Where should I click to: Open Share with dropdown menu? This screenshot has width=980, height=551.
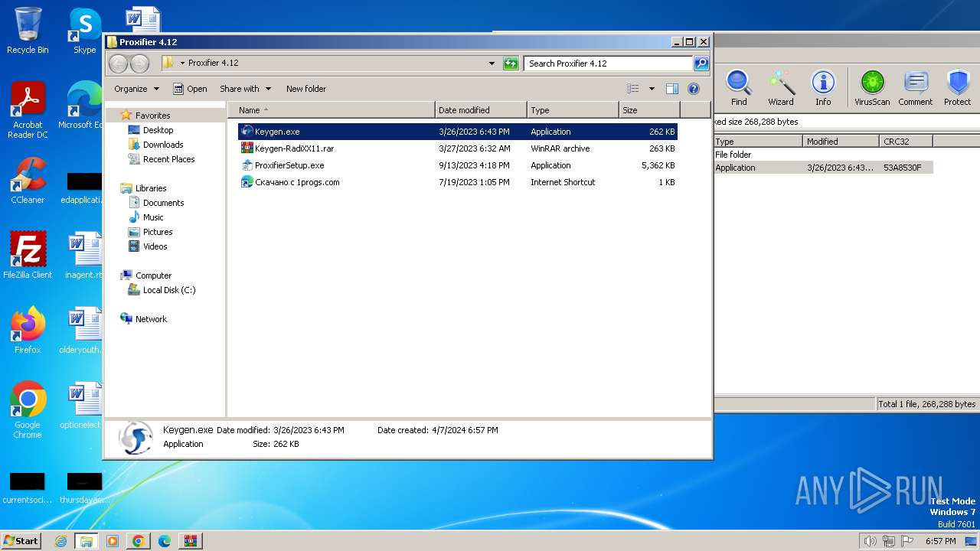pyautogui.click(x=245, y=89)
